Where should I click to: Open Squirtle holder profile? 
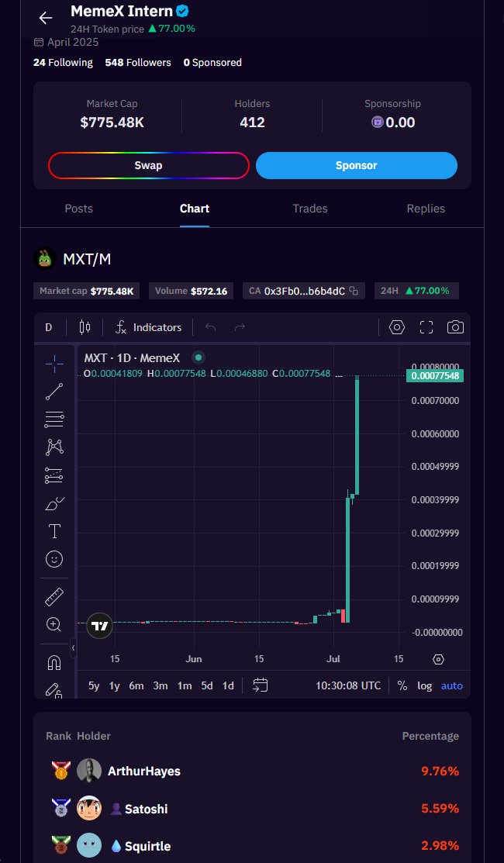tap(147, 847)
